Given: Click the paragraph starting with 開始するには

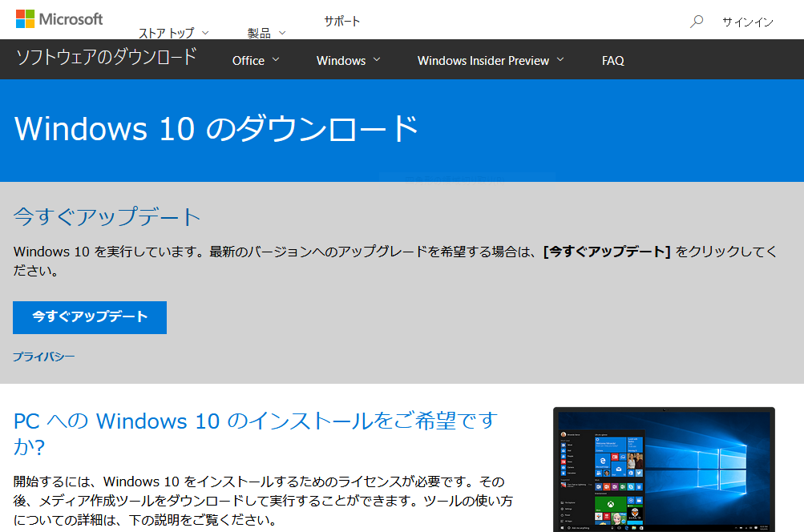Looking at the screenshot, I should click(263, 501).
